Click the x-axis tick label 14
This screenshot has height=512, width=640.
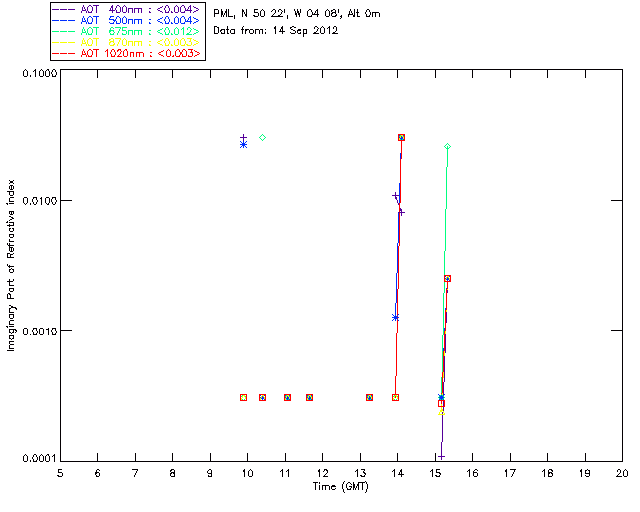pyautogui.click(x=398, y=473)
